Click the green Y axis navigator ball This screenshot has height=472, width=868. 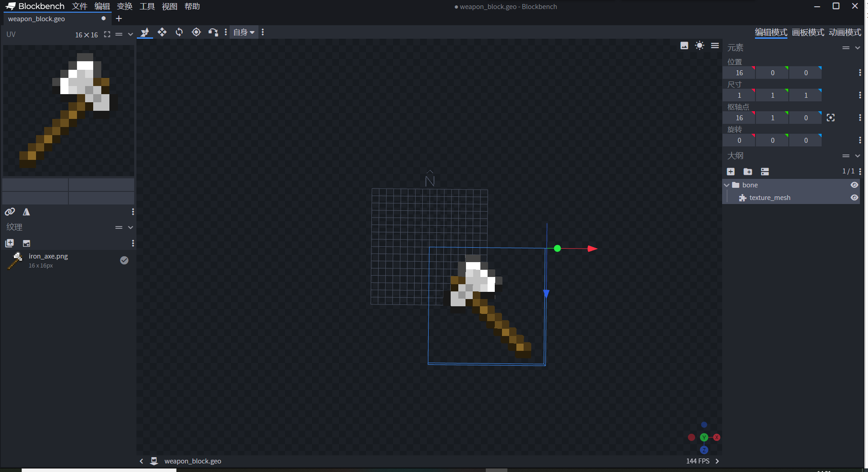[704, 437]
